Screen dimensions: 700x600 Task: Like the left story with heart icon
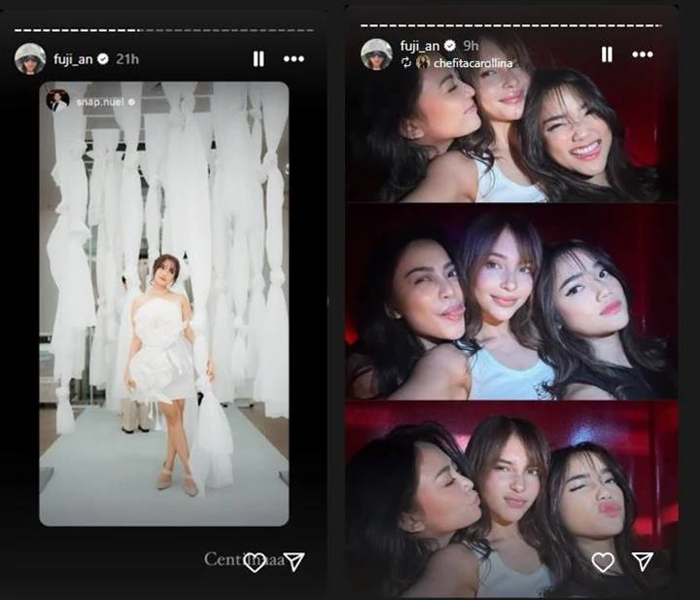tap(255, 562)
